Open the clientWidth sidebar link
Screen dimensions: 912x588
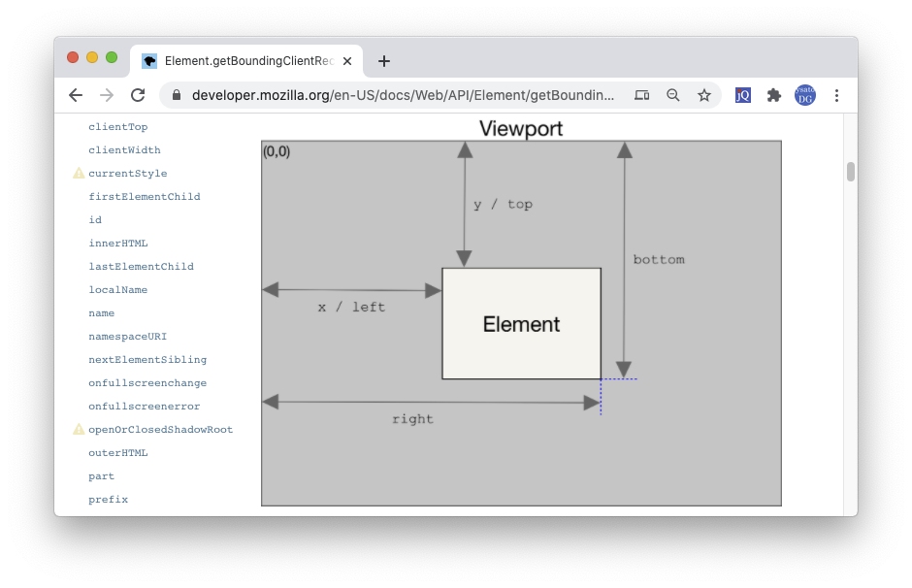[x=124, y=150]
